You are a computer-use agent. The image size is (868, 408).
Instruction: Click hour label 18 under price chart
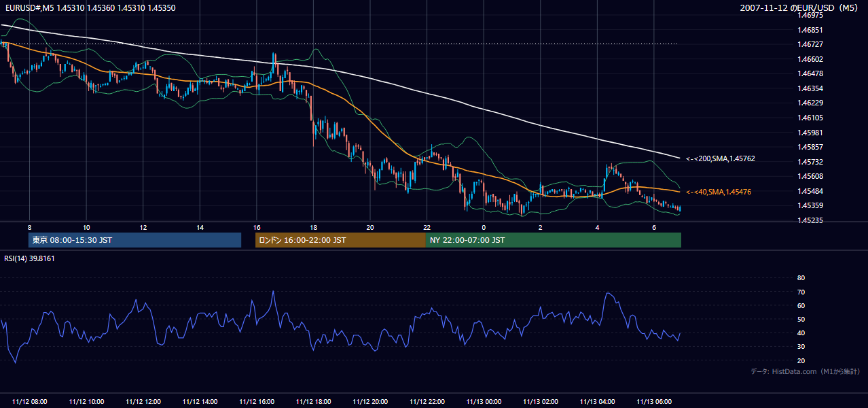[x=313, y=227]
